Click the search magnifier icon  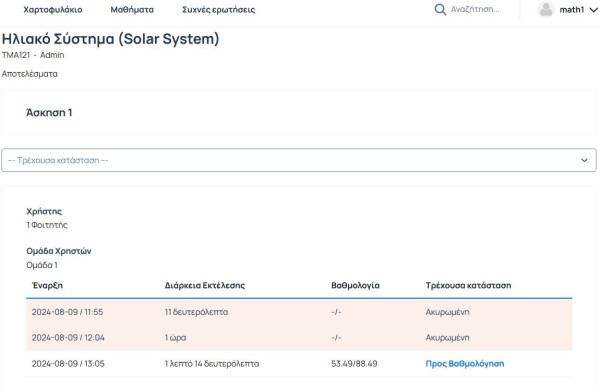pyautogui.click(x=440, y=10)
